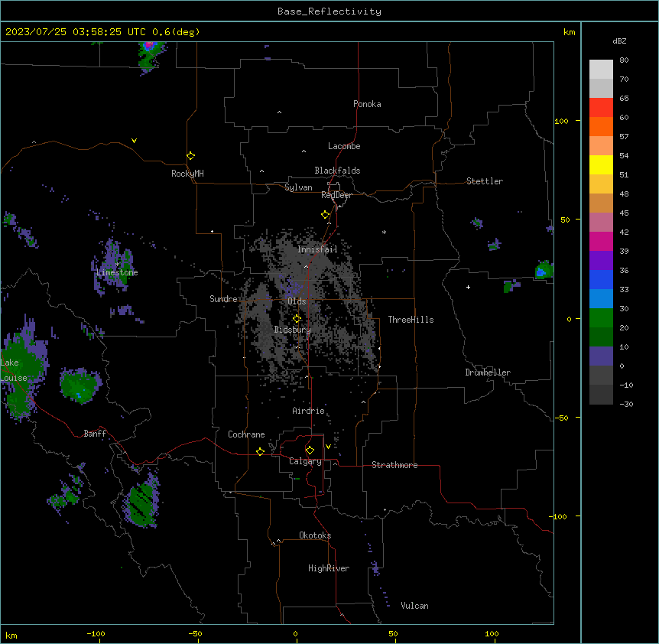Click the green storm cell west of Banff

[80, 386]
